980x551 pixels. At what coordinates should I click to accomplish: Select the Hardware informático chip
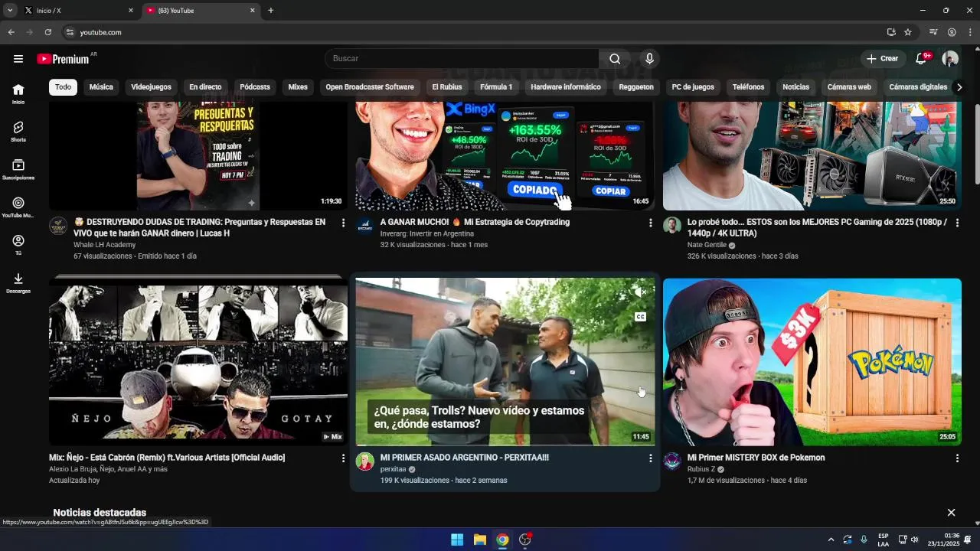click(566, 87)
